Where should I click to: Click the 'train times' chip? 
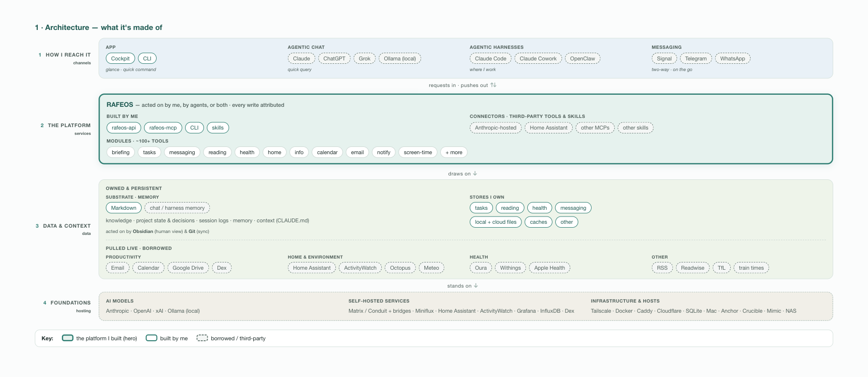pos(751,268)
